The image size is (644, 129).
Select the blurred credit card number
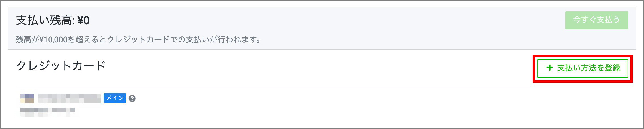pyautogui.click(x=70, y=98)
